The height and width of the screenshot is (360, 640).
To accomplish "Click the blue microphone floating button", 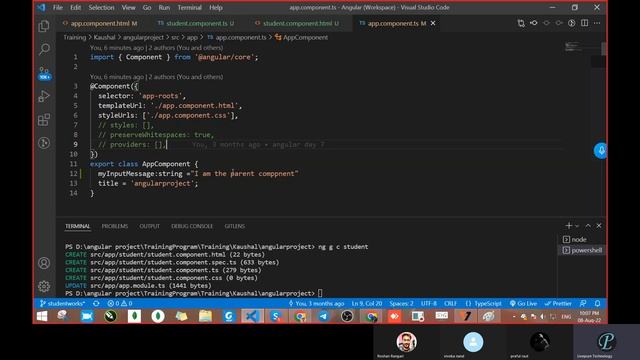I will (x=600, y=151).
